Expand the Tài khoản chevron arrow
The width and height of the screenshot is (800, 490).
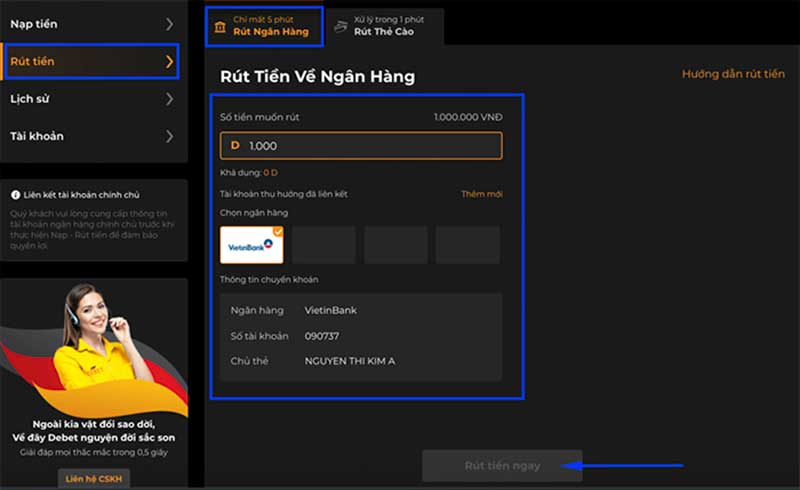[x=169, y=136]
